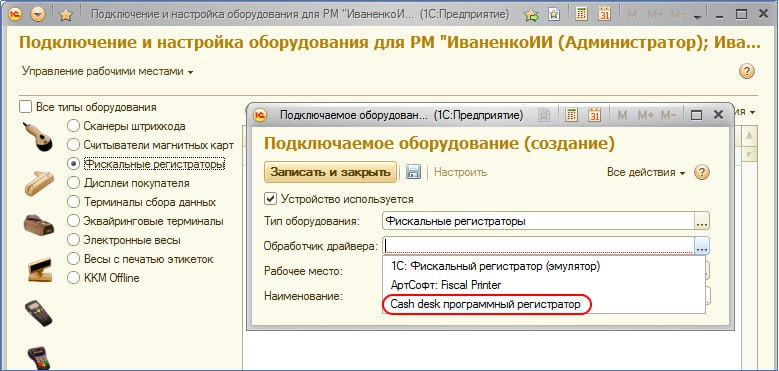This screenshot has width=779, height=371.
Task: Click the M+ button in dialog title bar
Action: tap(645, 115)
